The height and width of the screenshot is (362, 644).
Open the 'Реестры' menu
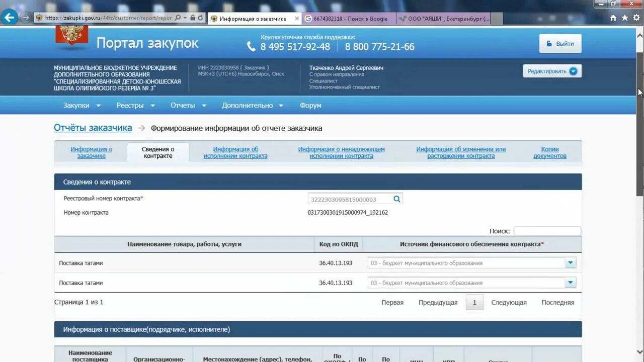point(135,105)
